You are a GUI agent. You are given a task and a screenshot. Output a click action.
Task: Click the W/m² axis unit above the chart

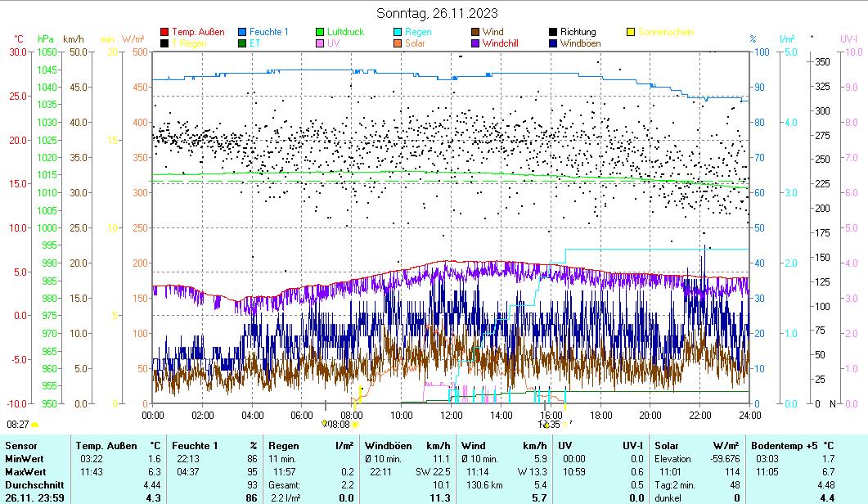(x=133, y=39)
